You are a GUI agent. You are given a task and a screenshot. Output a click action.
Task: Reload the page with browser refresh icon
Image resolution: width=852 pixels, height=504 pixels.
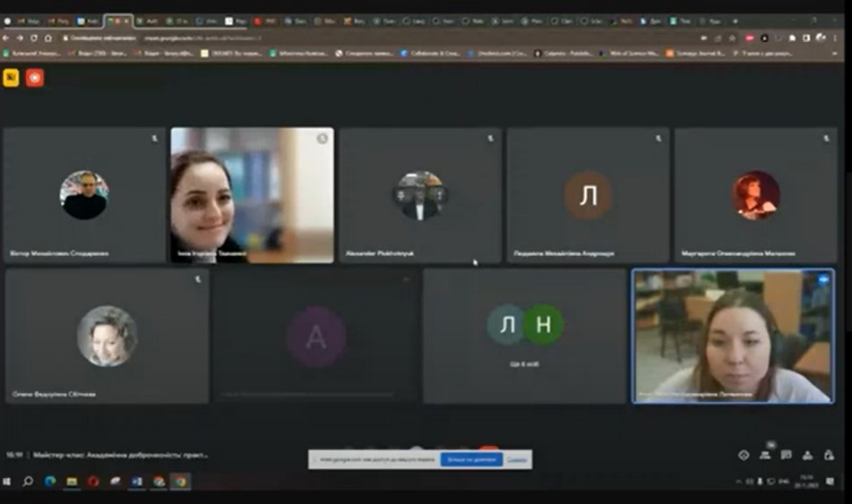[34, 38]
